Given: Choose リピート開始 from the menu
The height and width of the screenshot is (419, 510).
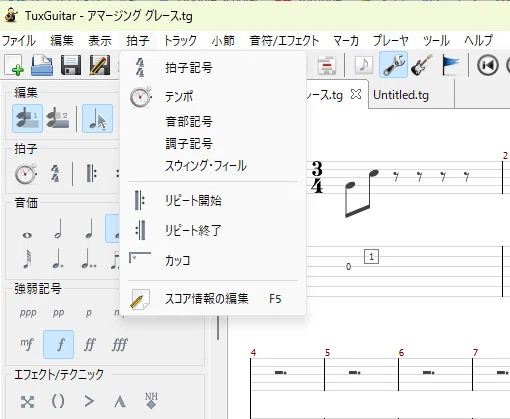Looking at the screenshot, I should pyautogui.click(x=213, y=201).
